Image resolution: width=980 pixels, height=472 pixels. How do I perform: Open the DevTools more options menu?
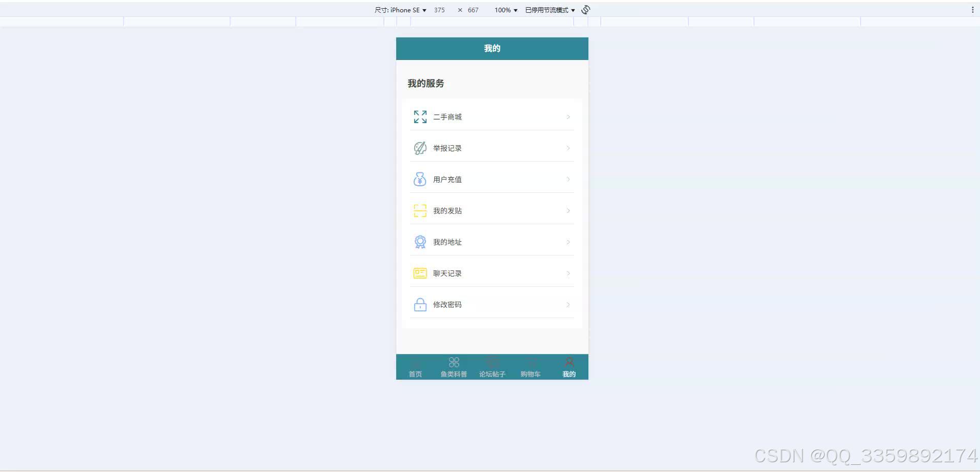pyautogui.click(x=972, y=9)
